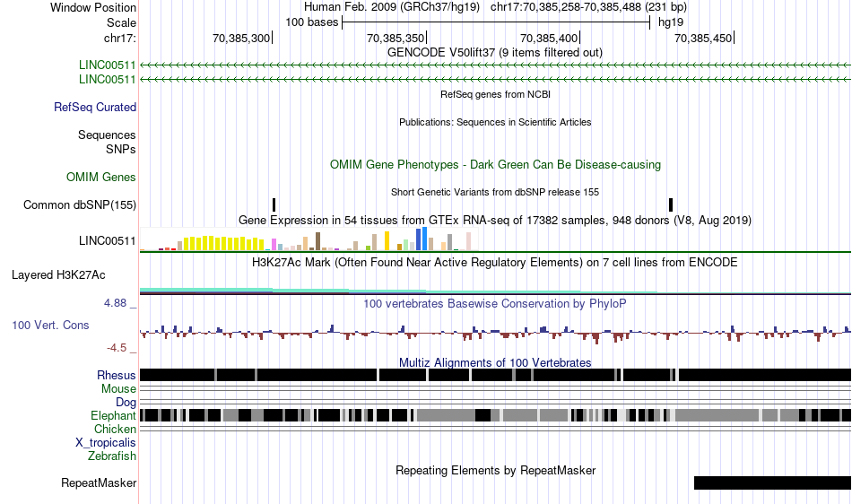Click the Rhesus black alignment row
852x504 pixels.
pos(496,375)
